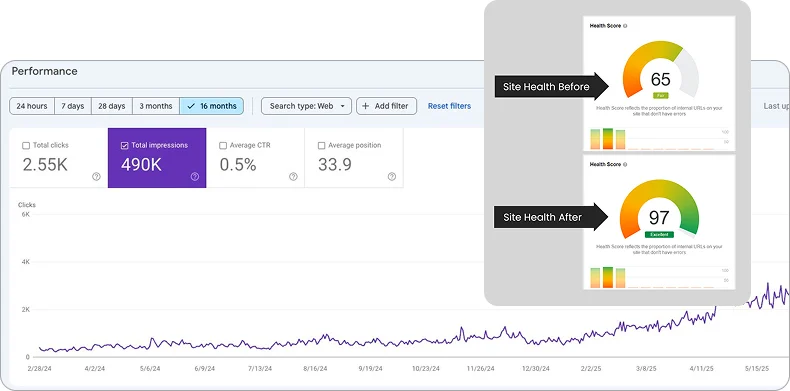Click the 2.55K total clicks value
Screen dimensions: 790x391
tap(45, 165)
